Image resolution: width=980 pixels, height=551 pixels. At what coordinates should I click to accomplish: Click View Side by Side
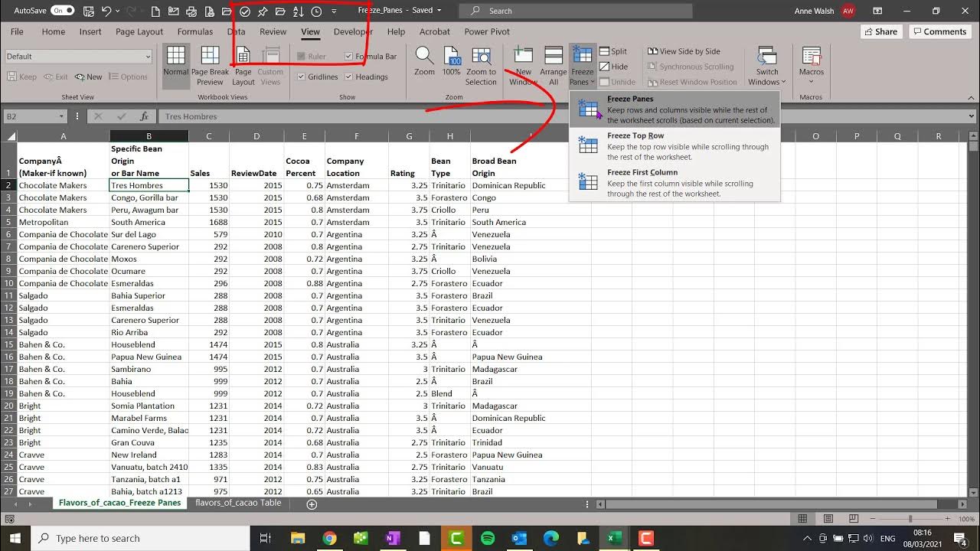(684, 51)
